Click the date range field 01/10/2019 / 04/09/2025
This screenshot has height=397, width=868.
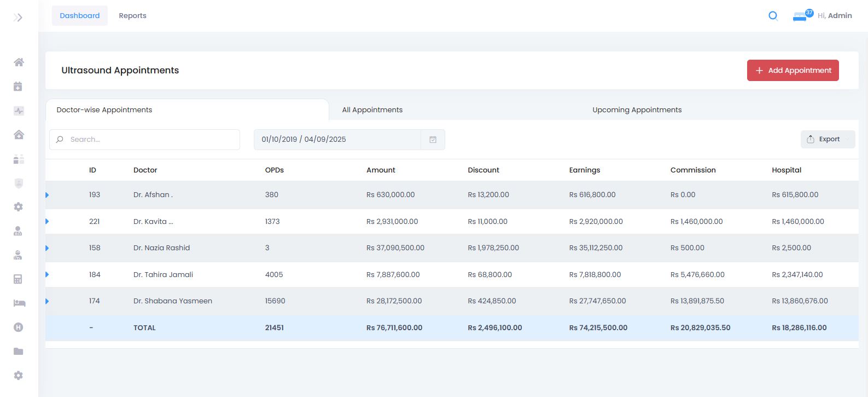[x=337, y=140]
